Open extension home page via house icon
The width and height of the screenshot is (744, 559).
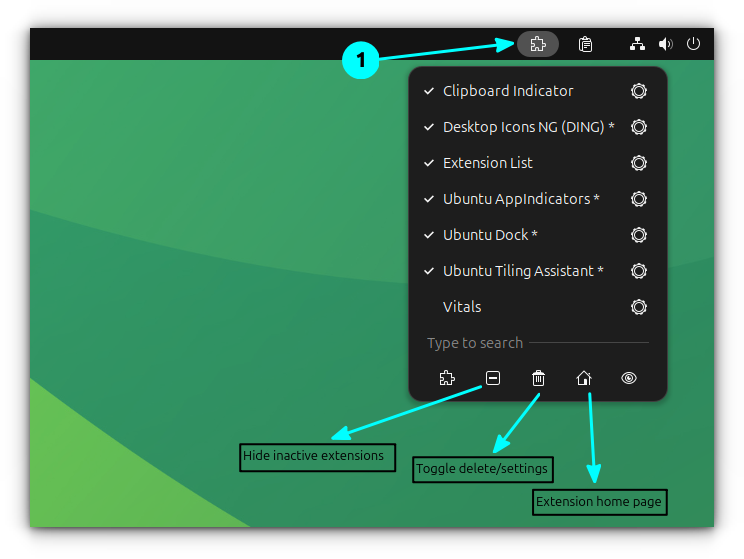tap(584, 378)
